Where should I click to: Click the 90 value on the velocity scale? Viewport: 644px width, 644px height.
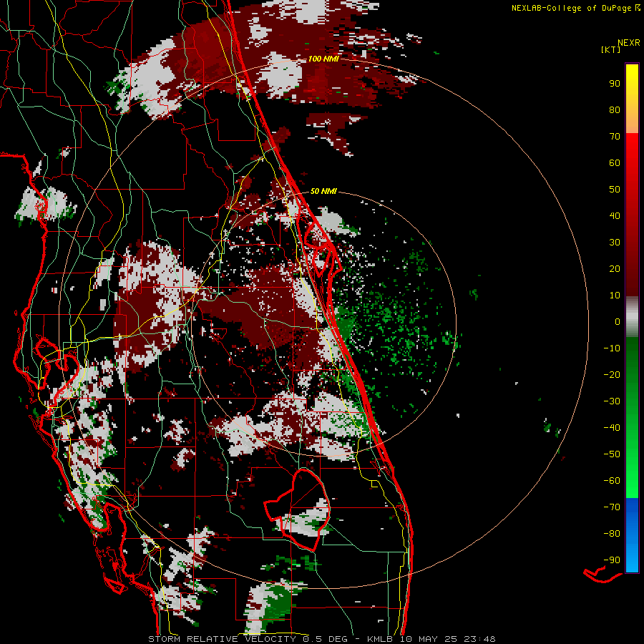point(615,84)
